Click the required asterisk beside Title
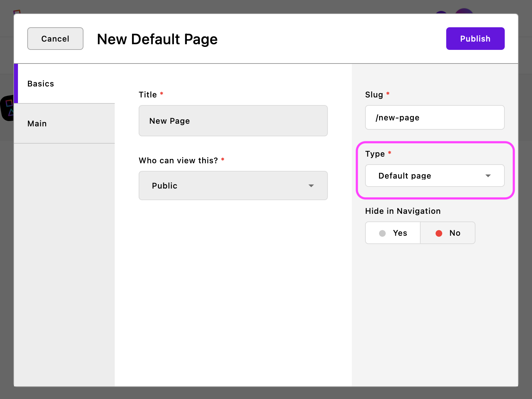 pos(162,94)
